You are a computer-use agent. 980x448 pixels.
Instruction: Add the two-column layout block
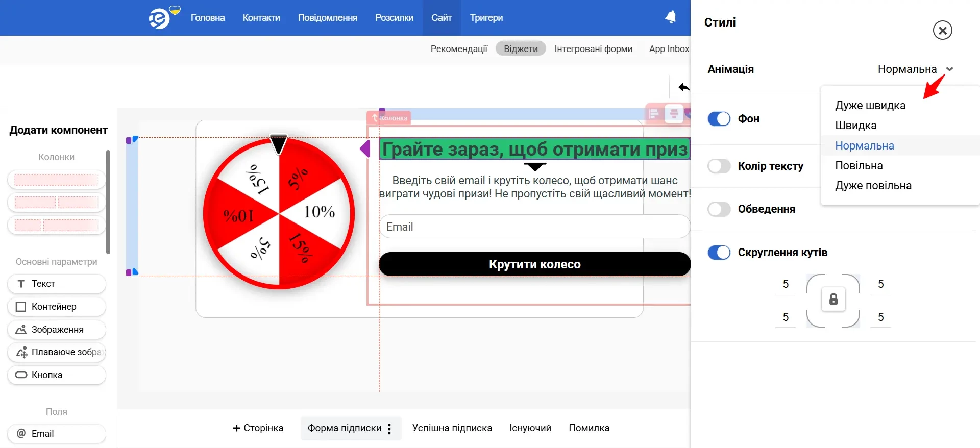pos(56,203)
